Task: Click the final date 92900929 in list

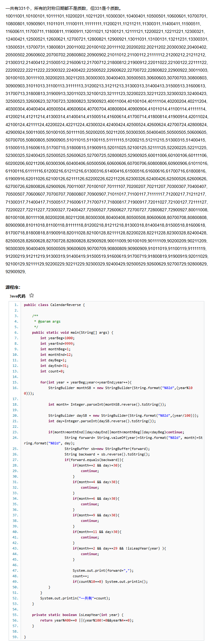Action: (15, 272)
